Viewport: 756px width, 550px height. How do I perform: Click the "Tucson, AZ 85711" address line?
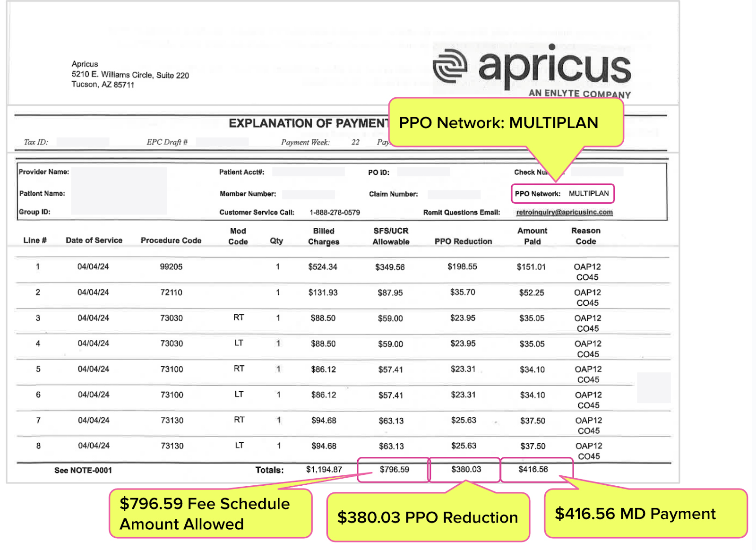pyautogui.click(x=103, y=85)
